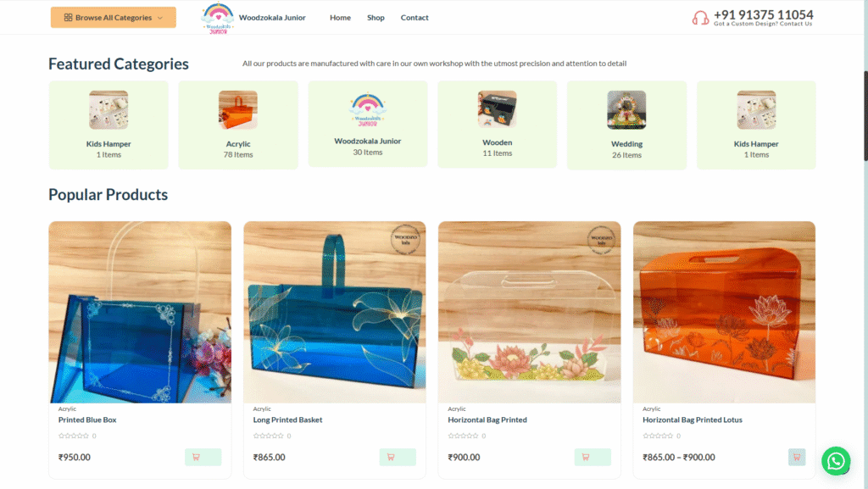This screenshot has width=868, height=489.
Task: Go to the Shop page
Action: [376, 18]
